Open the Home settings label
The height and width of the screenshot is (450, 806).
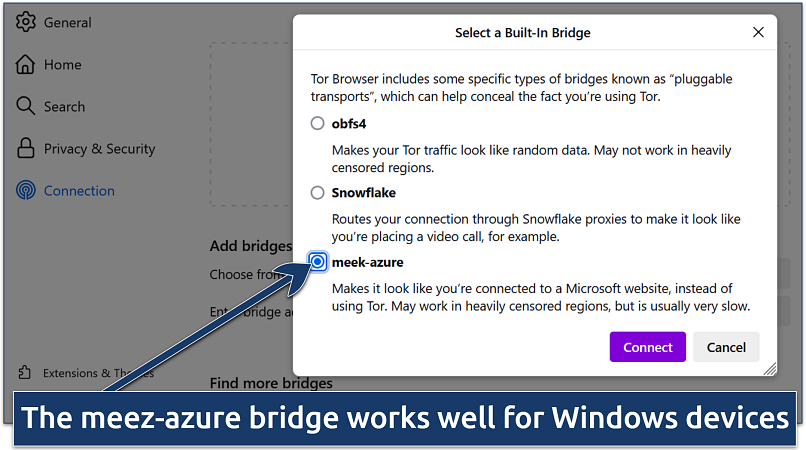pyautogui.click(x=64, y=65)
